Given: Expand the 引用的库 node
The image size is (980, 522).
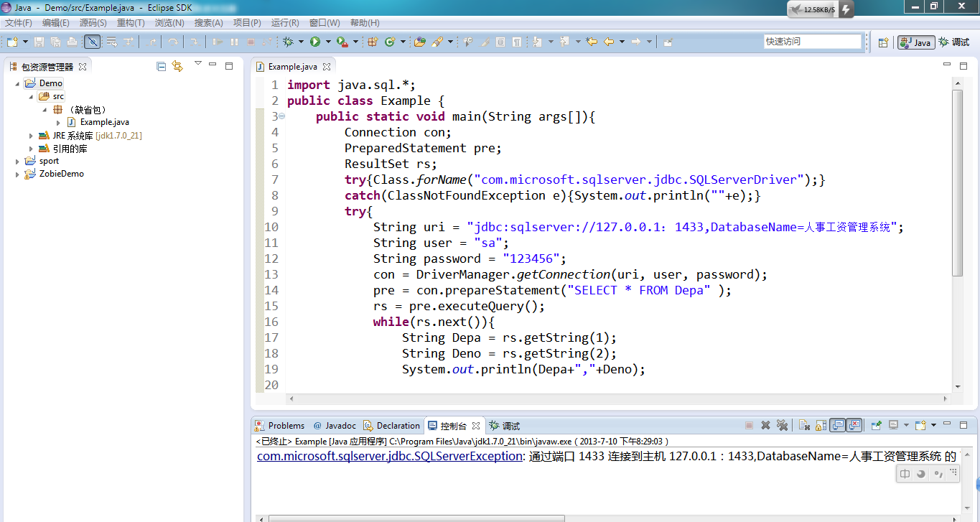Looking at the screenshot, I should point(31,148).
